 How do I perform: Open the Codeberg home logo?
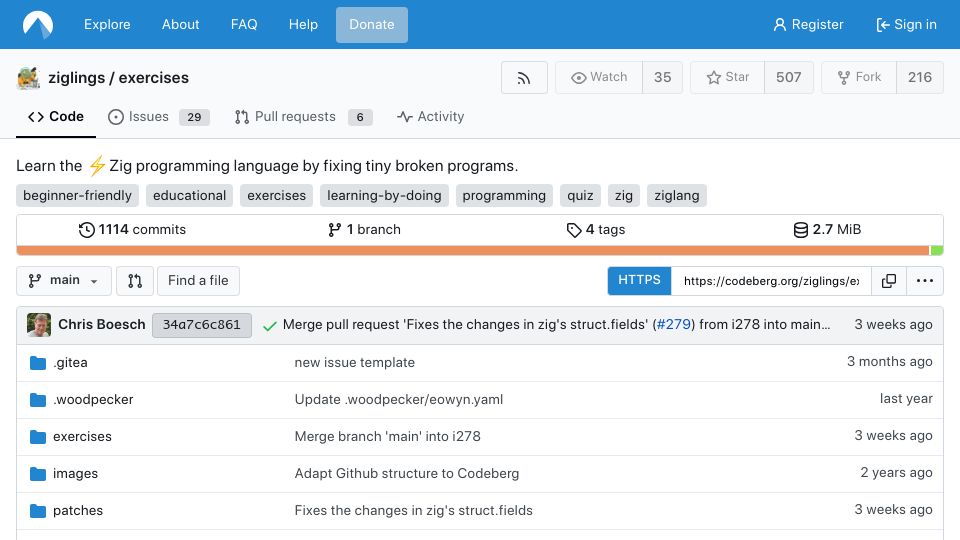(x=38, y=24)
